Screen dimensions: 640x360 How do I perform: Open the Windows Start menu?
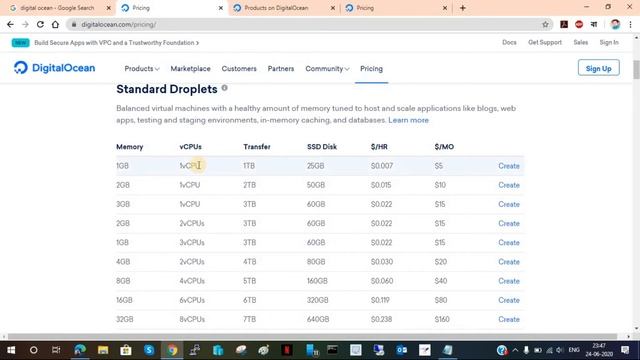tap(11, 350)
